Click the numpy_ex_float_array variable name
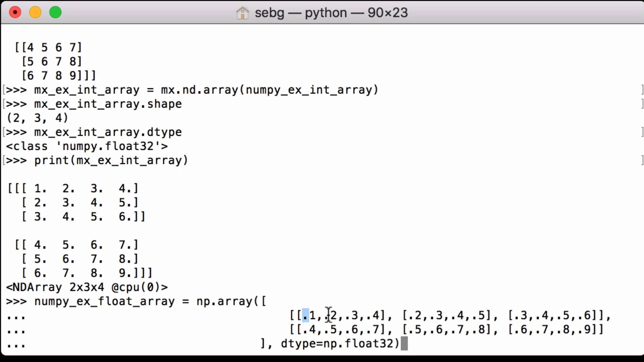Image resolution: width=644 pixels, height=362 pixels. [104, 301]
